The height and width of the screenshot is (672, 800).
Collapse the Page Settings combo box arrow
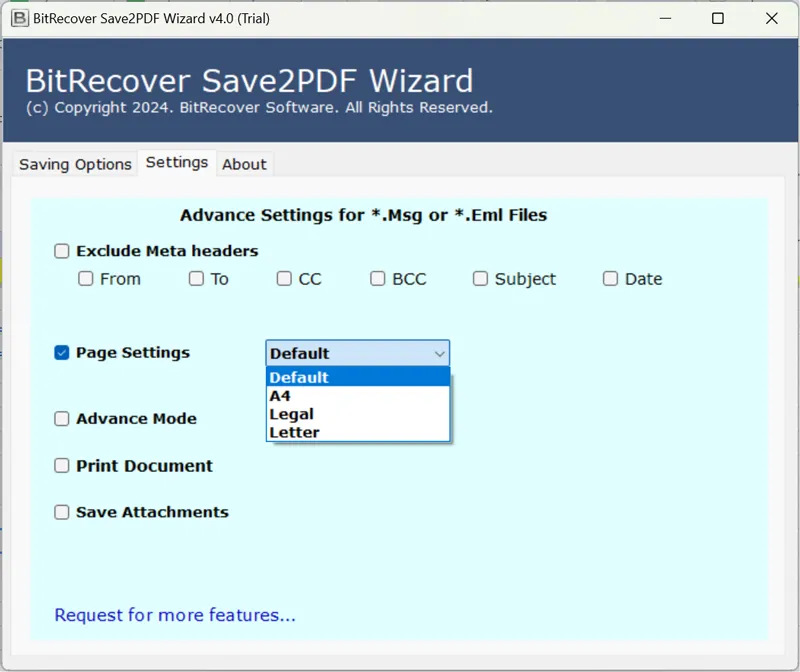click(439, 354)
